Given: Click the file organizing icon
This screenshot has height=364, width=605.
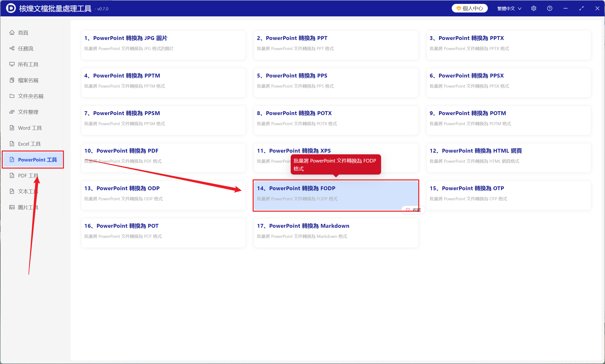Looking at the screenshot, I should click(12, 112).
